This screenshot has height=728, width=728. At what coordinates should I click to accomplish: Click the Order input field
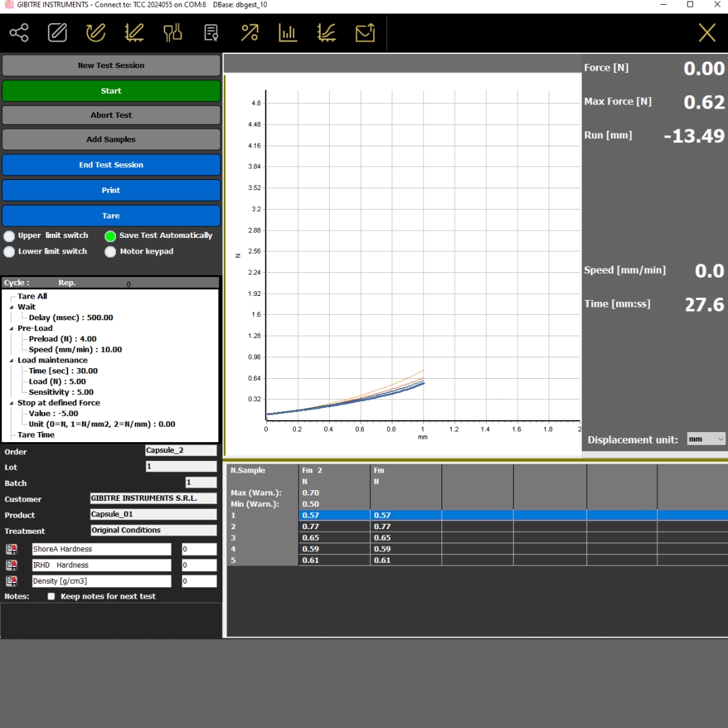click(x=181, y=450)
